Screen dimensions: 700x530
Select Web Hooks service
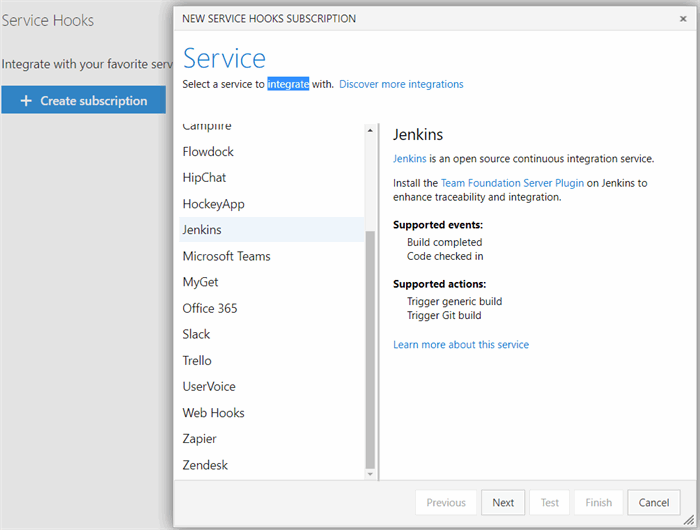(213, 412)
